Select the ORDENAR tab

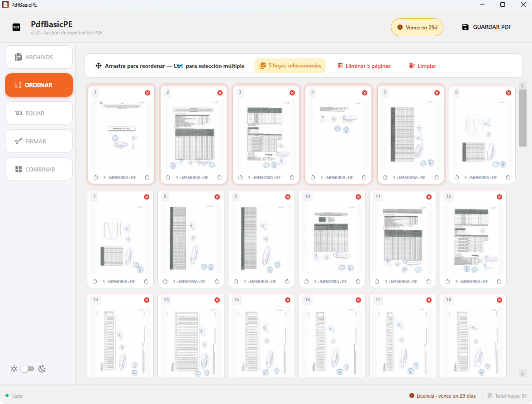pyautogui.click(x=39, y=85)
